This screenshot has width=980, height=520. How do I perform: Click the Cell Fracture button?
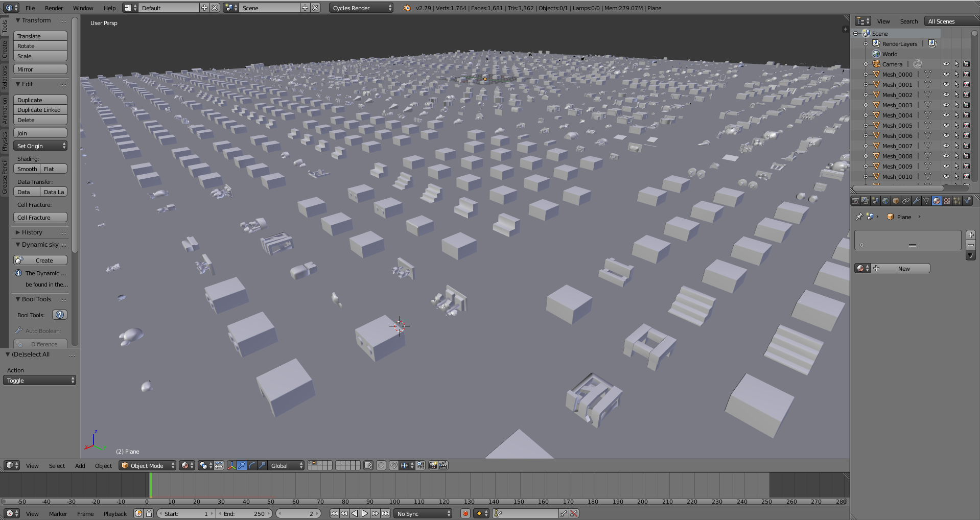[x=40, y=217]
